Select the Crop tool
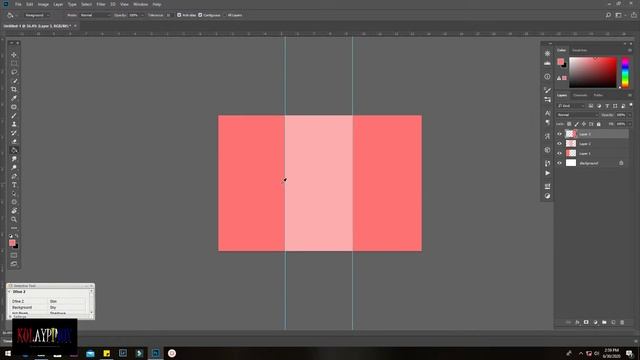 tap(14, 89)
